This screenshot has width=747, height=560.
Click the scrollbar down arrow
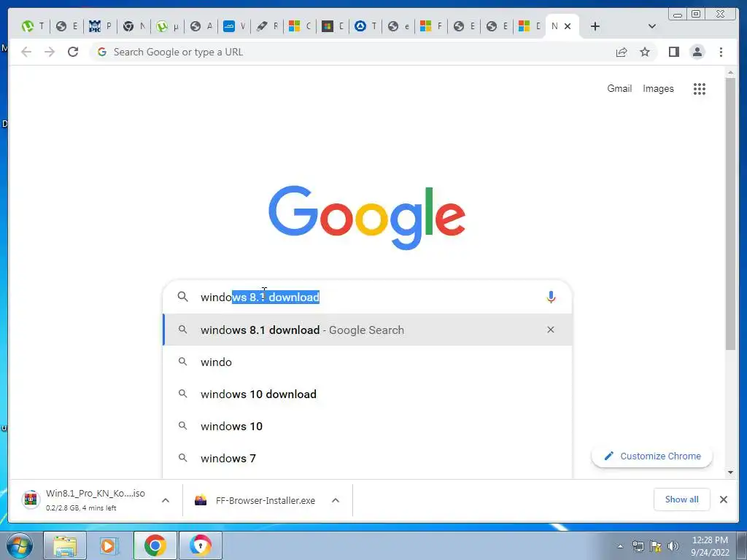731,472
